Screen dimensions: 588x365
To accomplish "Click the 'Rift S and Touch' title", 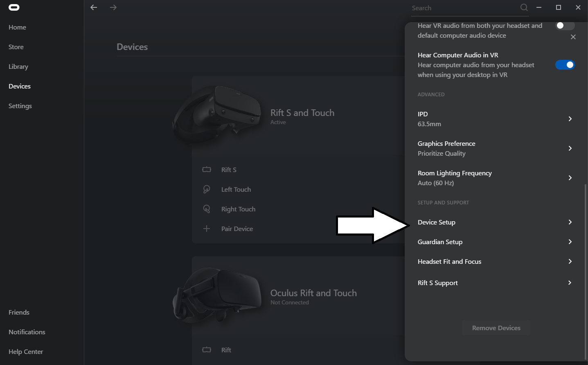I will pos(302,113).
